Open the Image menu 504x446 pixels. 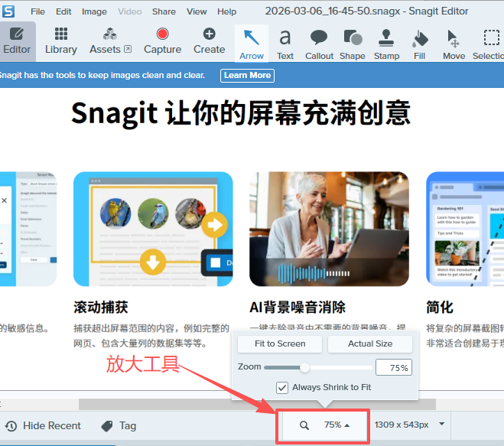(x=94, y=11)
